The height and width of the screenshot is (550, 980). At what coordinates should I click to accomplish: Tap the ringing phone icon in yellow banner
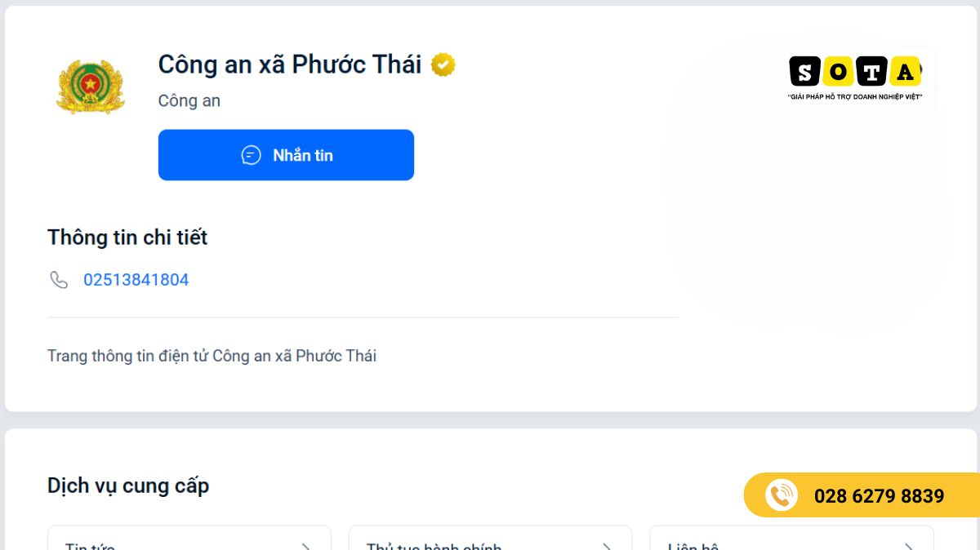(782, 495)
